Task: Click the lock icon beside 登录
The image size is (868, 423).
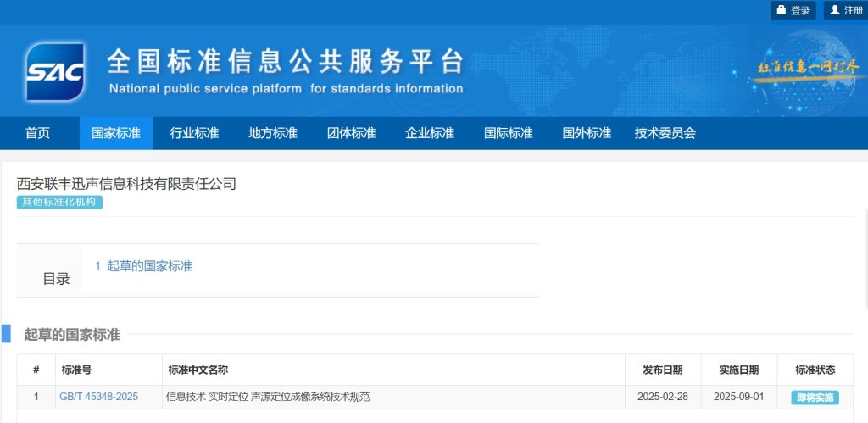Action: pos(781,10)
